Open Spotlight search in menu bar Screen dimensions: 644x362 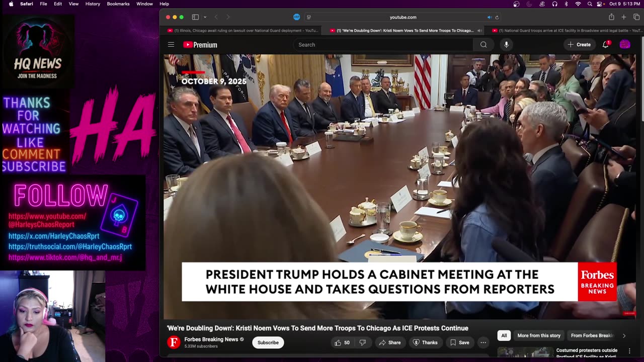click(589, 4)
